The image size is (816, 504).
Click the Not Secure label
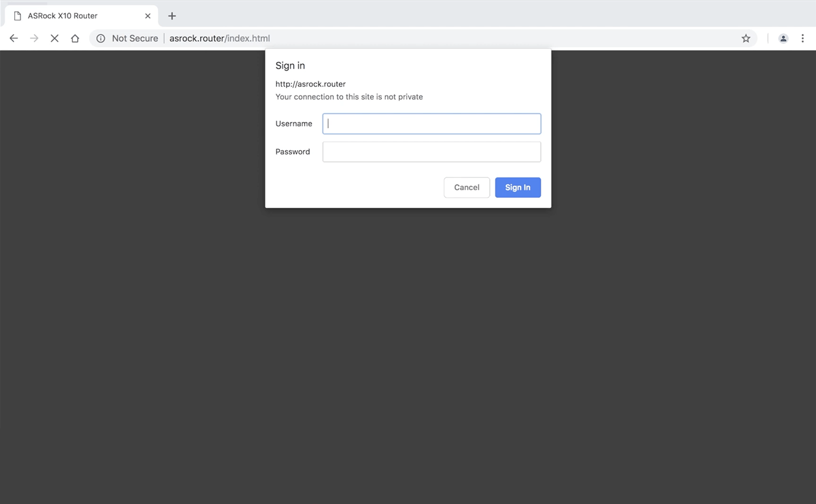[134, 38]
